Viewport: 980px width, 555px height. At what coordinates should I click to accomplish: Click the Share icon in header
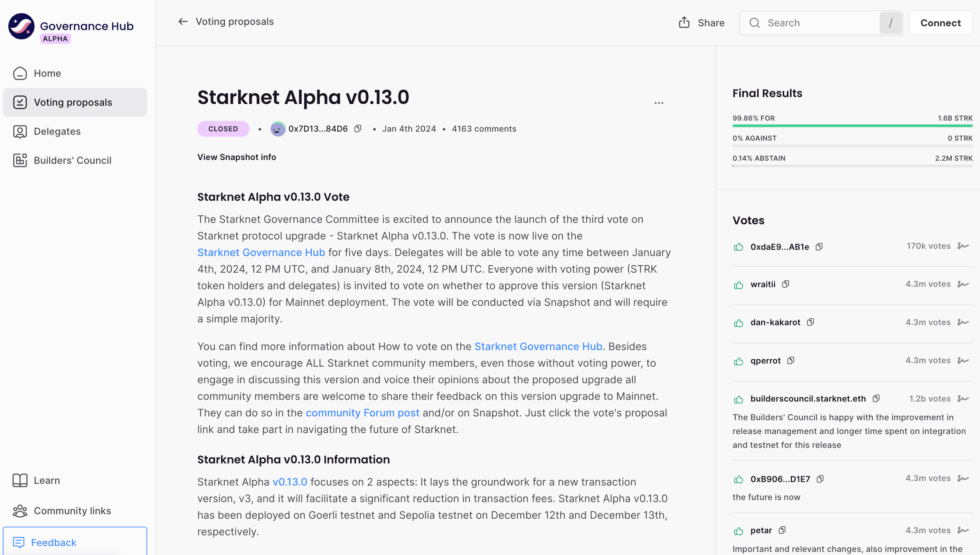coord(684,22)
